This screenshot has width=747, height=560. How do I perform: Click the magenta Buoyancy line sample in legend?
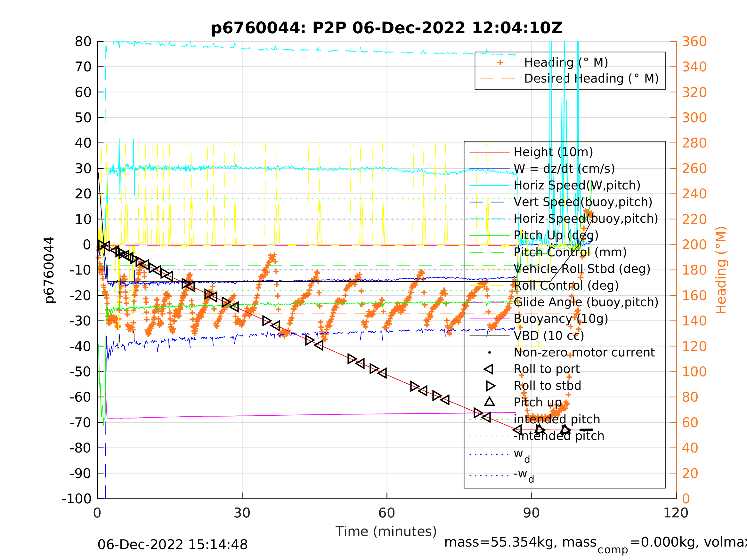[489, 319]
